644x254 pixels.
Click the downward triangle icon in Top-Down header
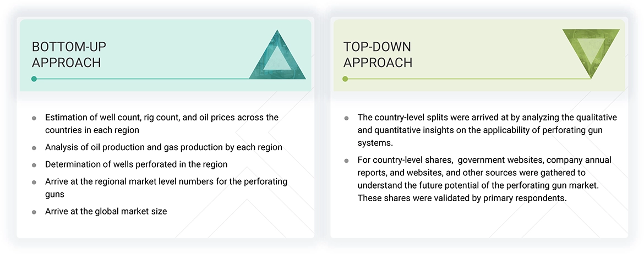tap(591, 51)
